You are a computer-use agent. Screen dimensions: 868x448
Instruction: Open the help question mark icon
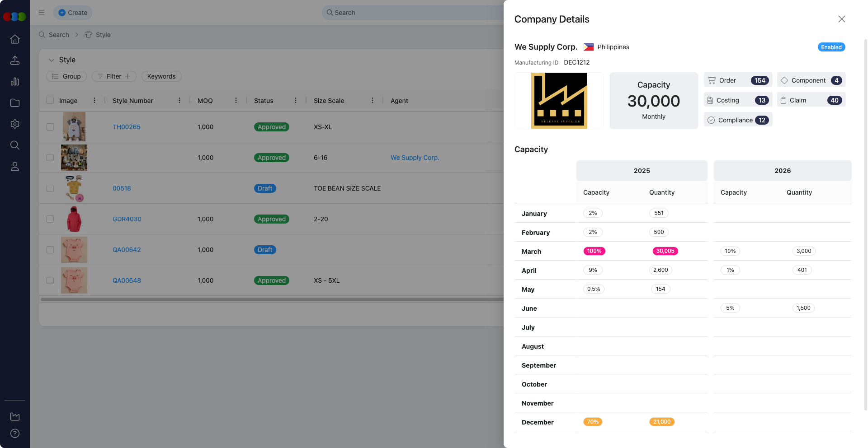pyautogui.click(x=15, y=434)
